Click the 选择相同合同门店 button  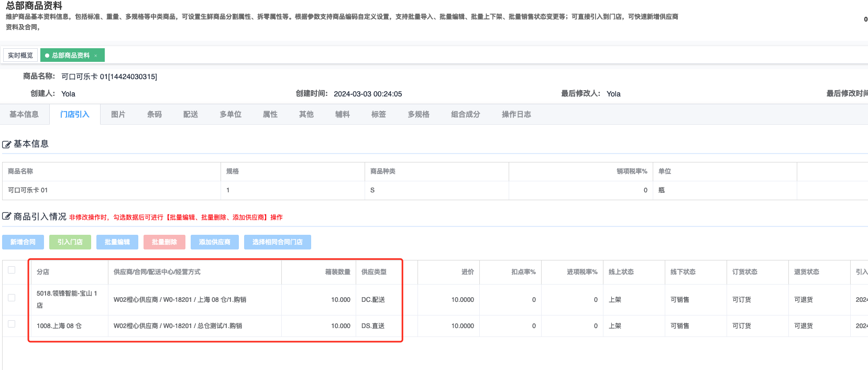[277, 242]
